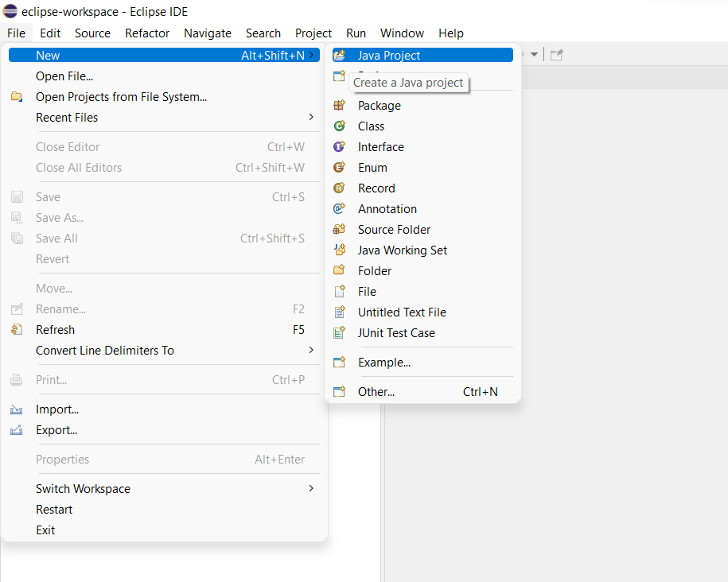Screen dimensions: 728x582
Task: Open the toolbar dropdown arrow at top right
Action: click(x=535, y=55)
